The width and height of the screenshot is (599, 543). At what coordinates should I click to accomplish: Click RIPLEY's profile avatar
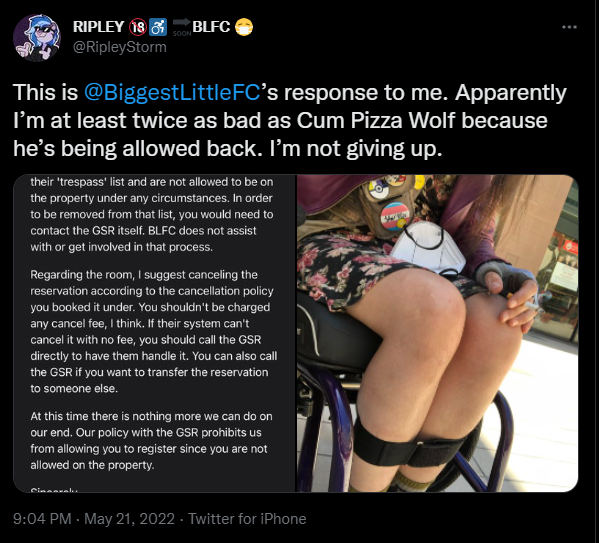coord(37,38)
